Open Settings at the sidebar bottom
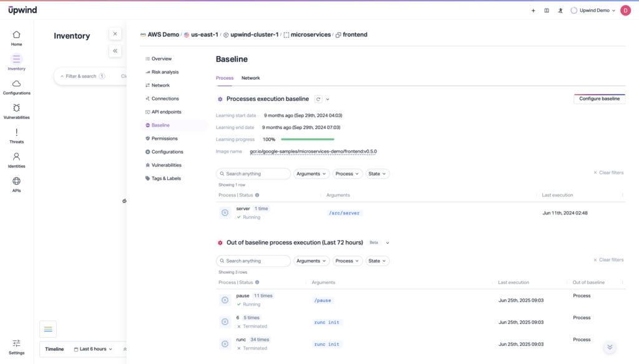The image size is (639, 364). (16, 347)
